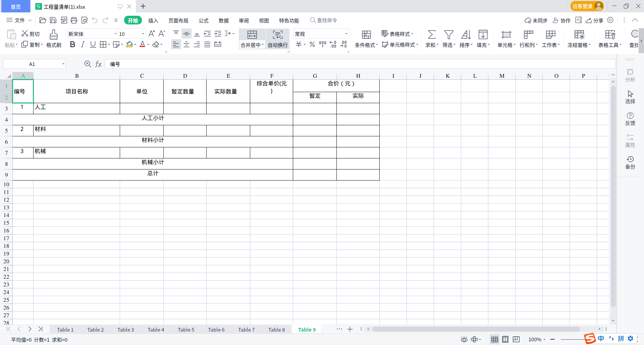Select the format painter tool
This screenshot has width=644, height=345.
[x=54, y=39]
